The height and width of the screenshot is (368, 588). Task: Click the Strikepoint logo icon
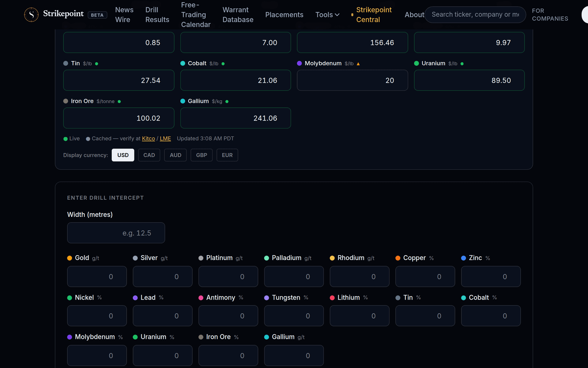pyautogui.click(x=31, y=14)
